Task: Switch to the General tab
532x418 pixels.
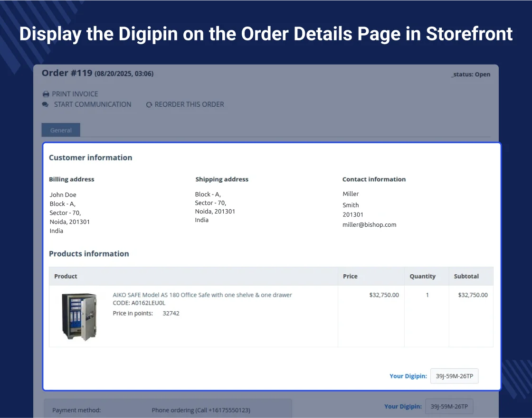Action: point(61,130)
